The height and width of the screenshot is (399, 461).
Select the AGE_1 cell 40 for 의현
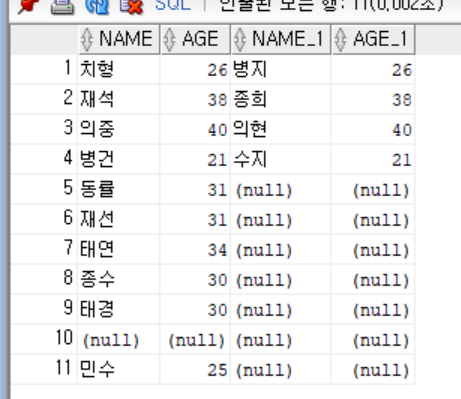pos(373,129)
